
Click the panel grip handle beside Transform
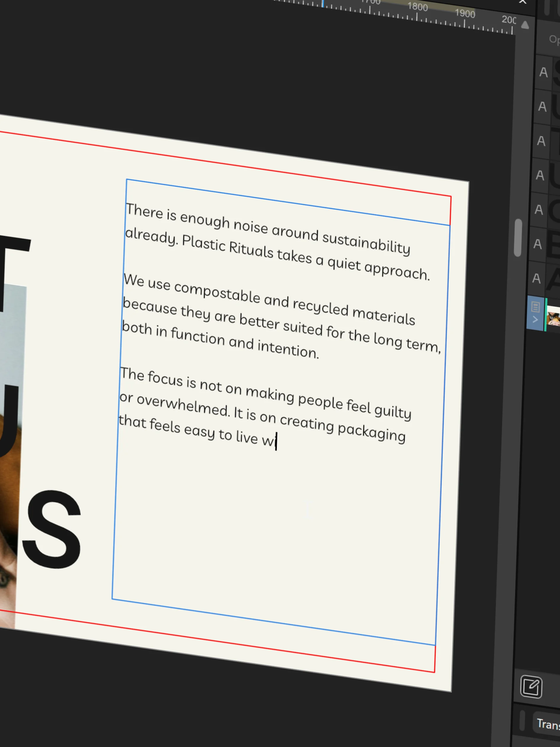tap(522, 720)
